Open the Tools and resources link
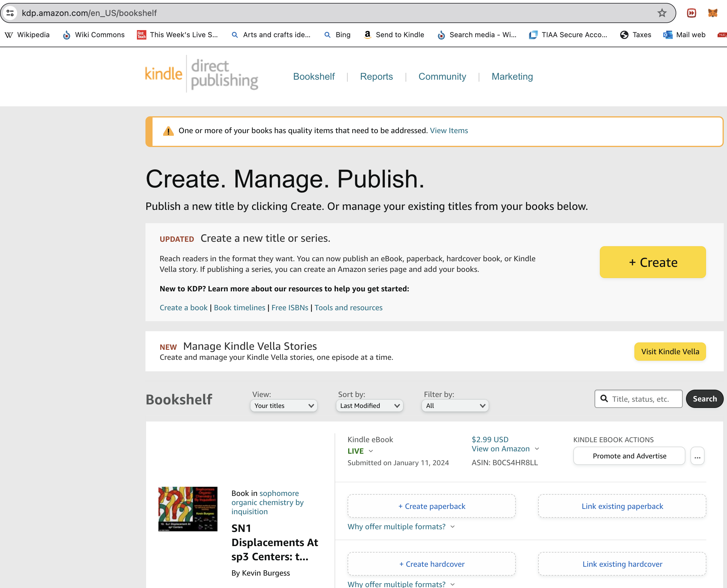Viewport: 727px width, 588px height. click(348, 308)
